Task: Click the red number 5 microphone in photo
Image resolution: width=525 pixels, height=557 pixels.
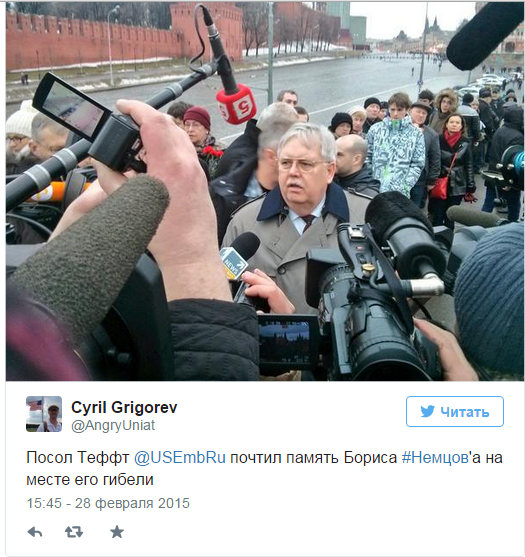Action: point(236,106)
